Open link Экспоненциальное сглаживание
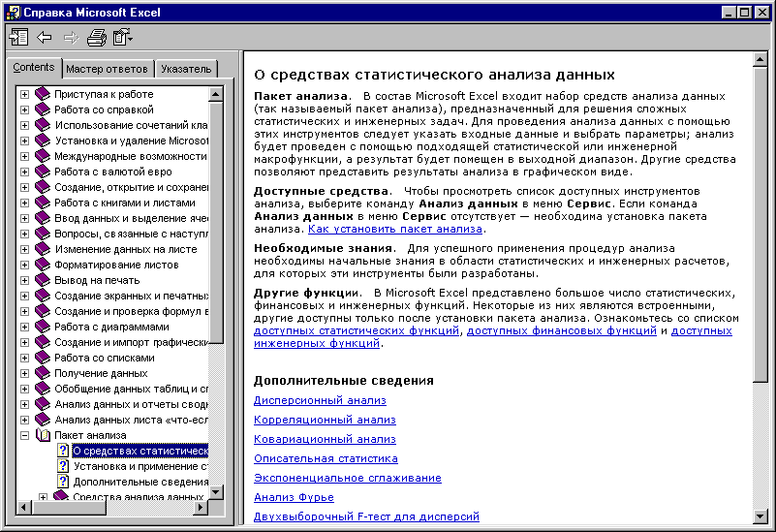The width and height of the screenshot is (776, 532). pyautogui.click(x=348, y=478)
